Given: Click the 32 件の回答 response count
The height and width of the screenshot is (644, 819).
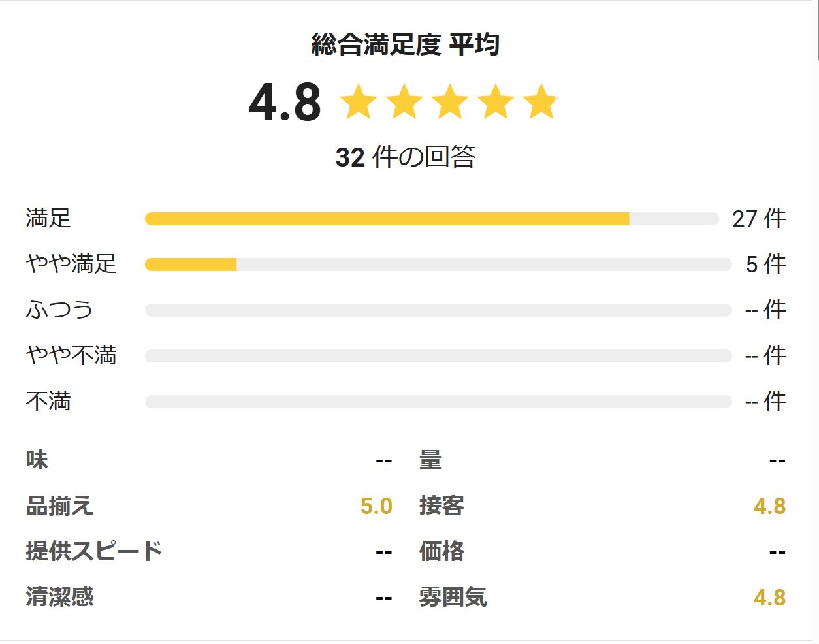Looking at the screenshot, I should coord(406,157).
